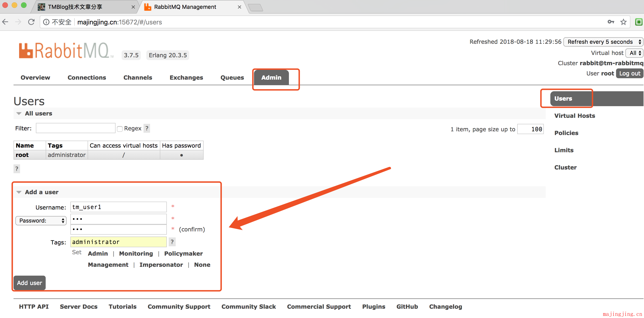Close the TMBlog tab
Screen dimensions: 644x318
pos(133,7)
